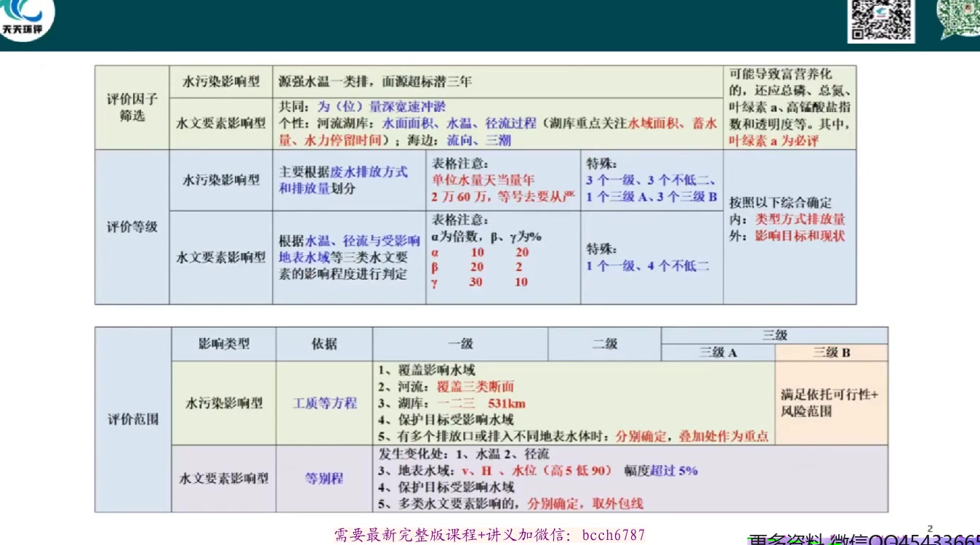
Task: Click the line 3、湖库：一二三 531km
Action: coord(451,403)
